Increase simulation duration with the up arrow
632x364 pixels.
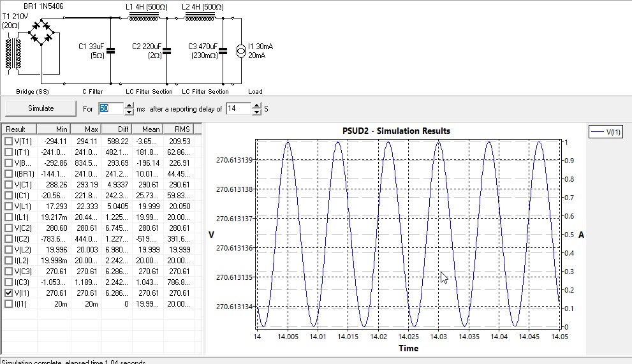pos(129,105)
